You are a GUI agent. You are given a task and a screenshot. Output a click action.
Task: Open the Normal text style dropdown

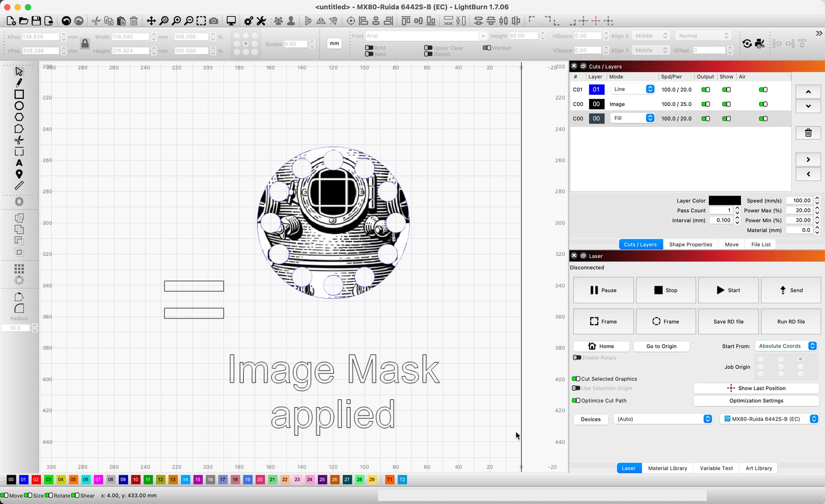[703, 36]
